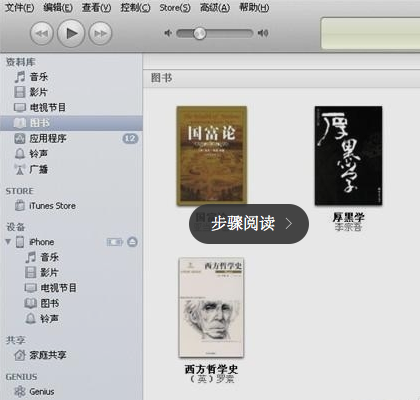
Task: Click the play button
Action: (71, 33)
